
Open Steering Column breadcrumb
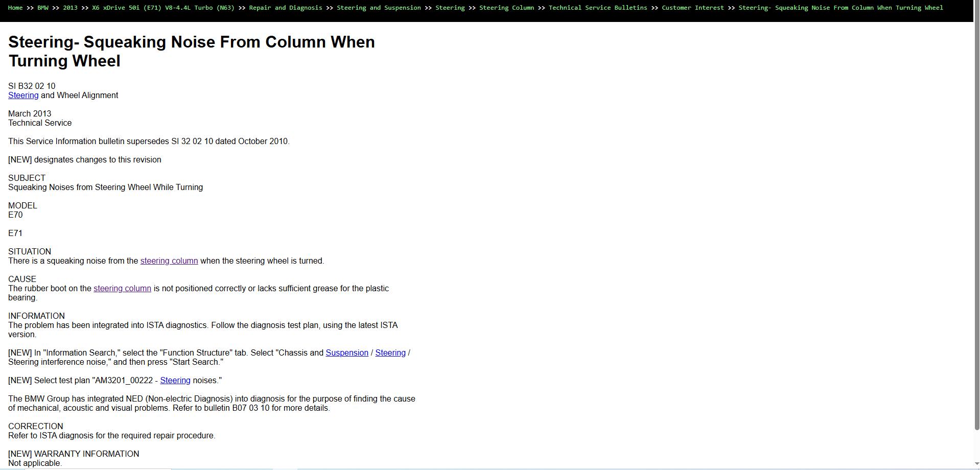[x=506, y=8]
